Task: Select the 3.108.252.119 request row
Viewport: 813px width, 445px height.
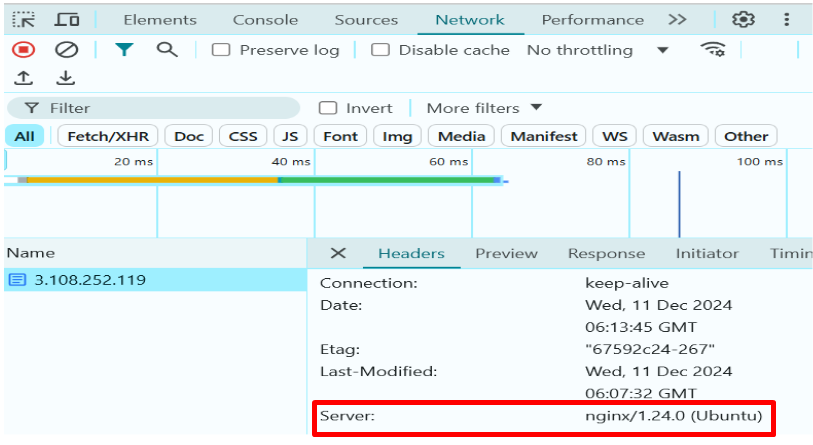Action: coord(155,280)
